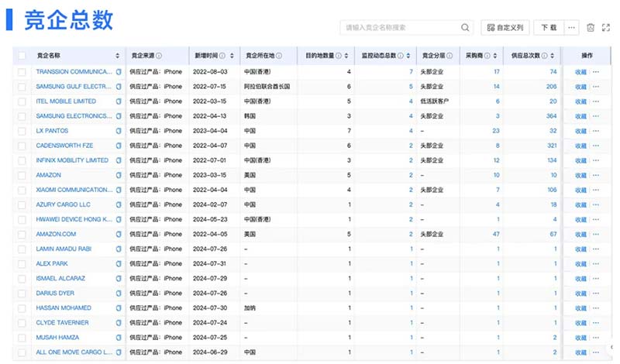Check the SAMSUNG ELECTRONICS... row checkbox
The height and width of the screenshot is (364, 620).
pyautogui.click(x=22, y=116)
